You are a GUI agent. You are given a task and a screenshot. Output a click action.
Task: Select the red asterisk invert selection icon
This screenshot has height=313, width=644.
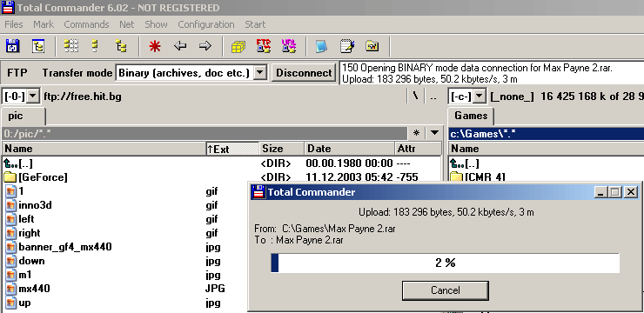coord(155,46)
